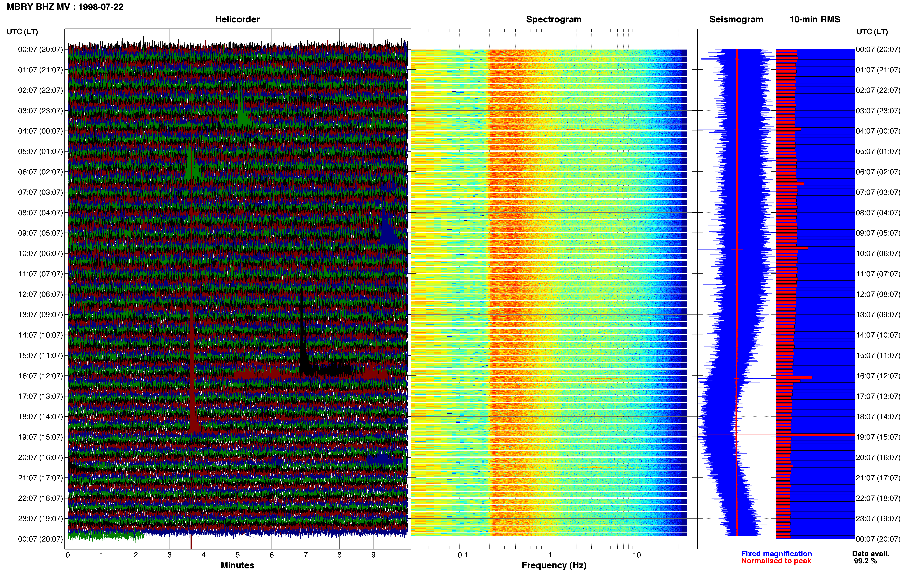Click right-side time label '04:07 (00:07)'
Screen dimensions: 924x578
(x=878, y=131)
